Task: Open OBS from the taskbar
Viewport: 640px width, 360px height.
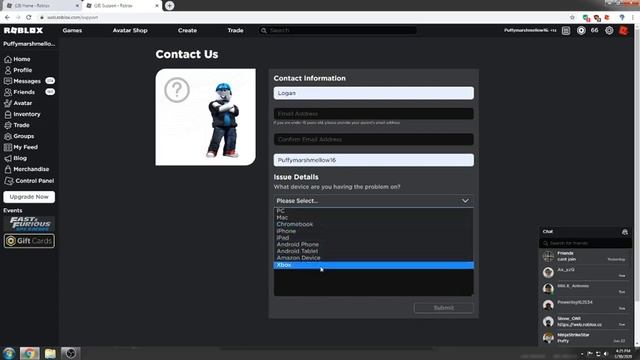Action: point(71,353)
